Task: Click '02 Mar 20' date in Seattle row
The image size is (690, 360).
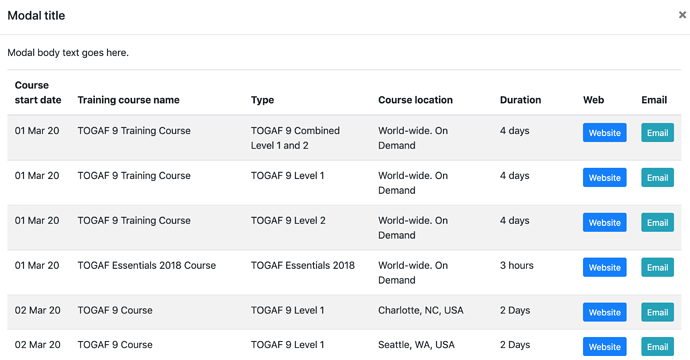Action: coord(37,345)
